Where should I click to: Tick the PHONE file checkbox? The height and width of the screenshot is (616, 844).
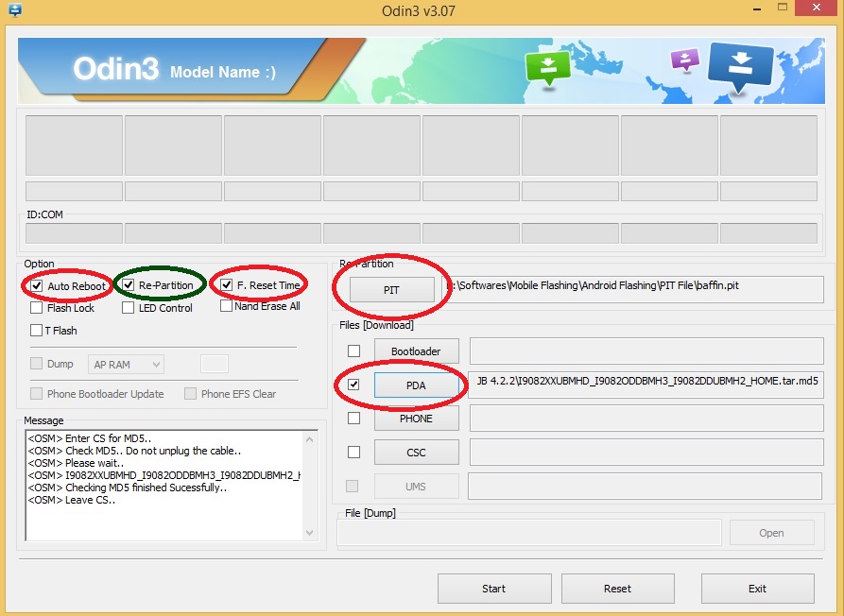click(353, 418)
